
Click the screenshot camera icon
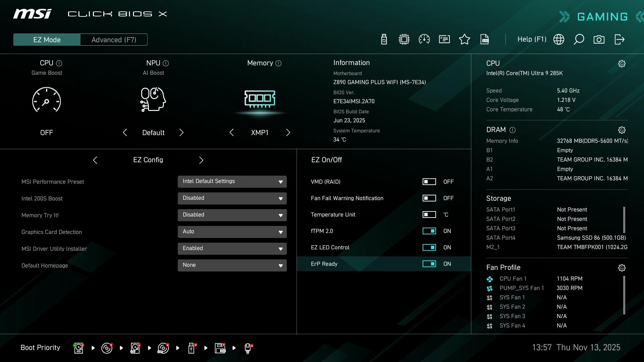(x=599, y=40)
